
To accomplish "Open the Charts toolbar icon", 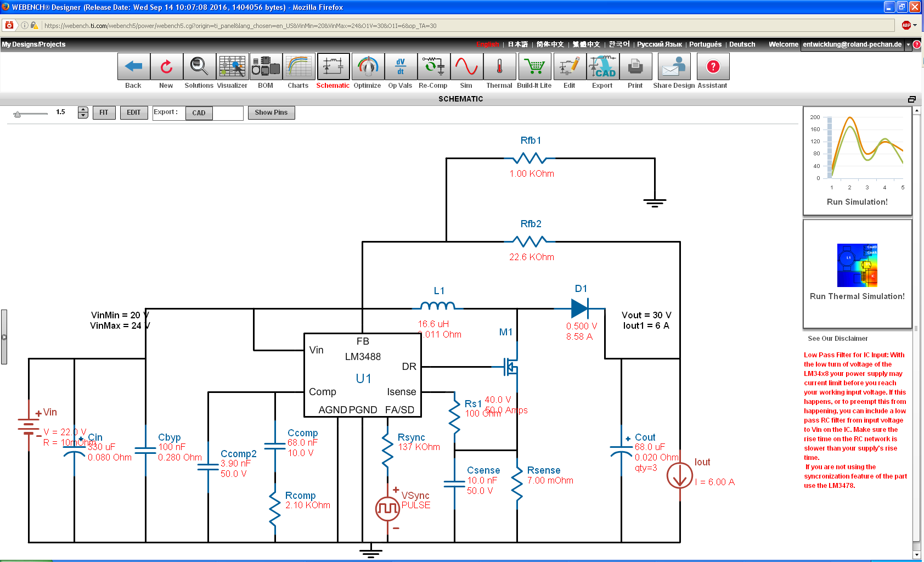I will point(298,67).
